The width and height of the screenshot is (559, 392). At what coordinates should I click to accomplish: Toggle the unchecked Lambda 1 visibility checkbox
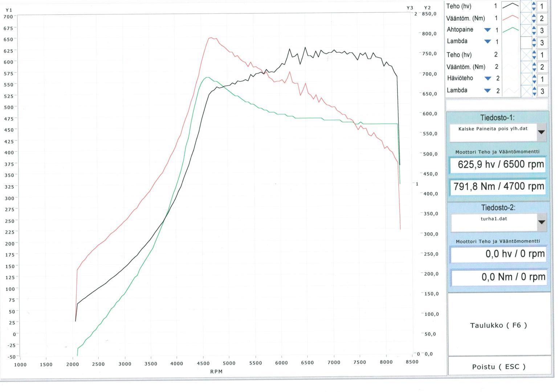[x=526, y=42]
